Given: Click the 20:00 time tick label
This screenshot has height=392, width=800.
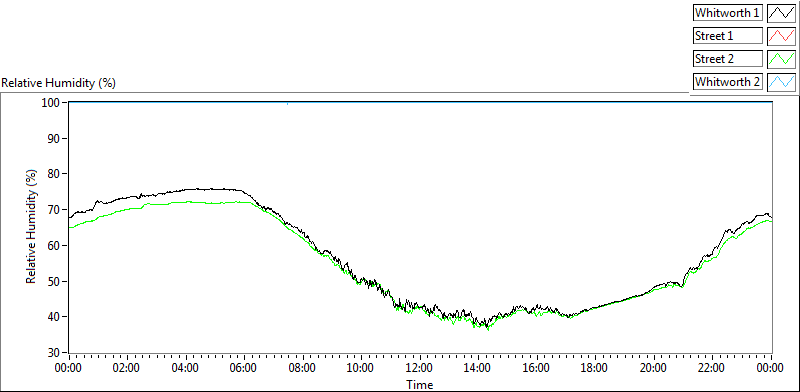Looking at the screenshot, I should click(654, 368).
